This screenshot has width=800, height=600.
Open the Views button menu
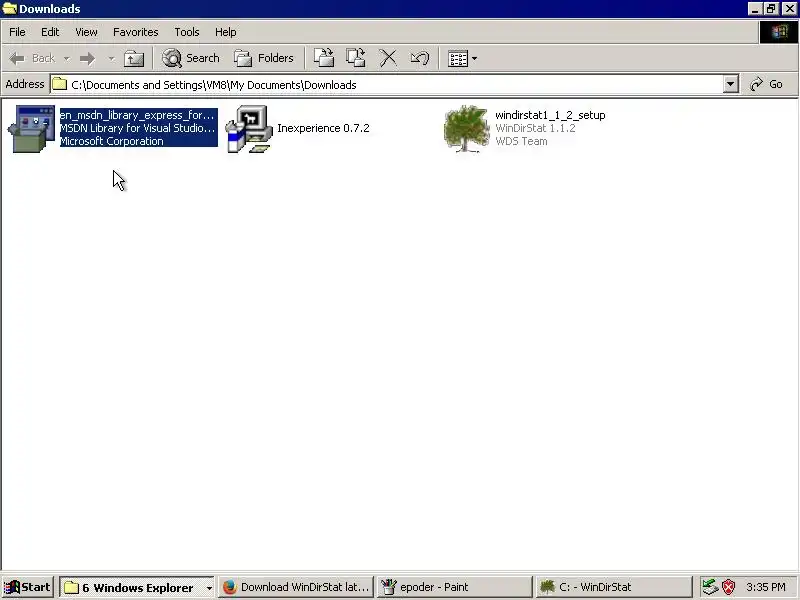point(462,58)
